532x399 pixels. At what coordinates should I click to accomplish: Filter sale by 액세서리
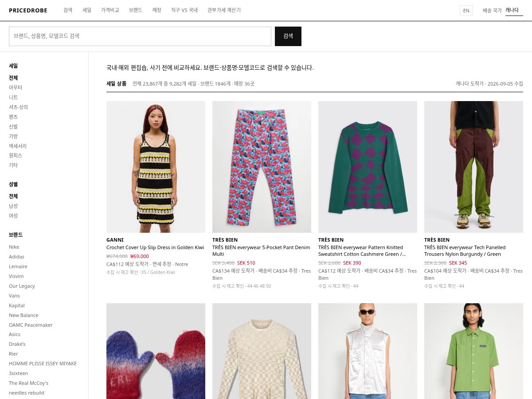[x=18, y=146]
